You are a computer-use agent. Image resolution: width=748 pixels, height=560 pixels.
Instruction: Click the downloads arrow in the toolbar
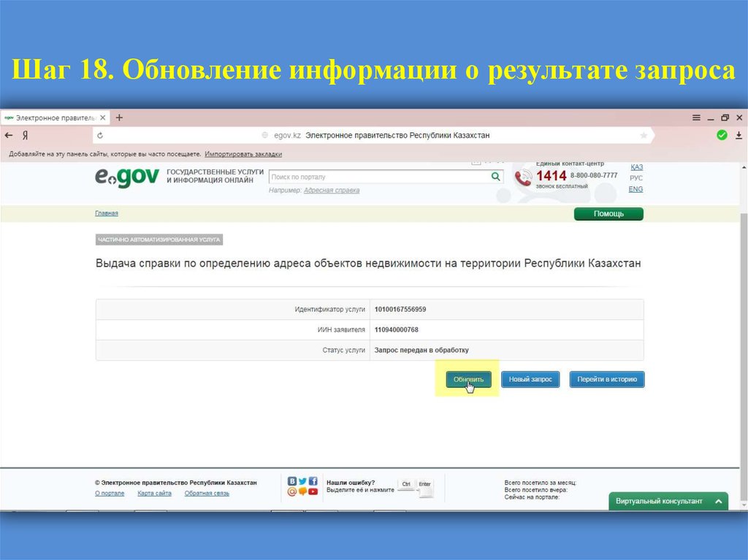pos(740,135)
